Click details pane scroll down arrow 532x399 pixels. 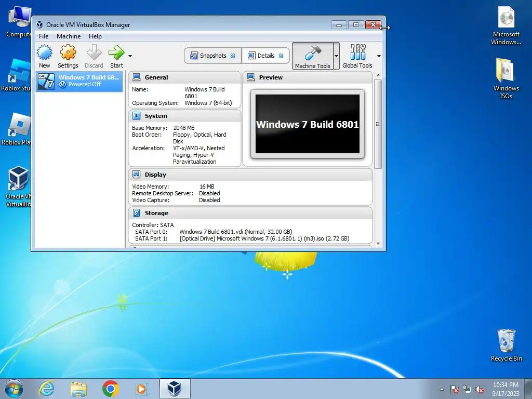pos(378,244)
